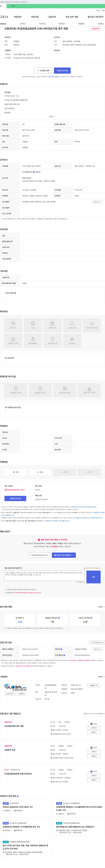Open the 직업 능력 개발 menu

(x=72, y=17)
